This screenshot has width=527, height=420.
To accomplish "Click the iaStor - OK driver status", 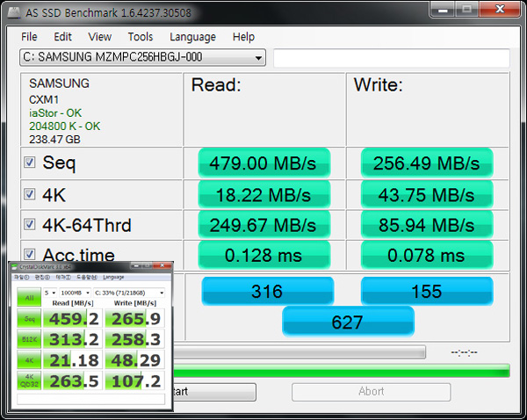I will [55, 113].
